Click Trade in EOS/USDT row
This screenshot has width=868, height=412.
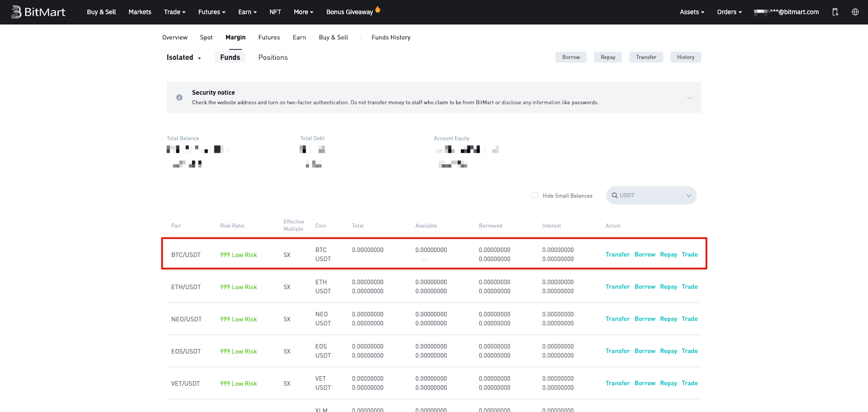coord(690,351)
